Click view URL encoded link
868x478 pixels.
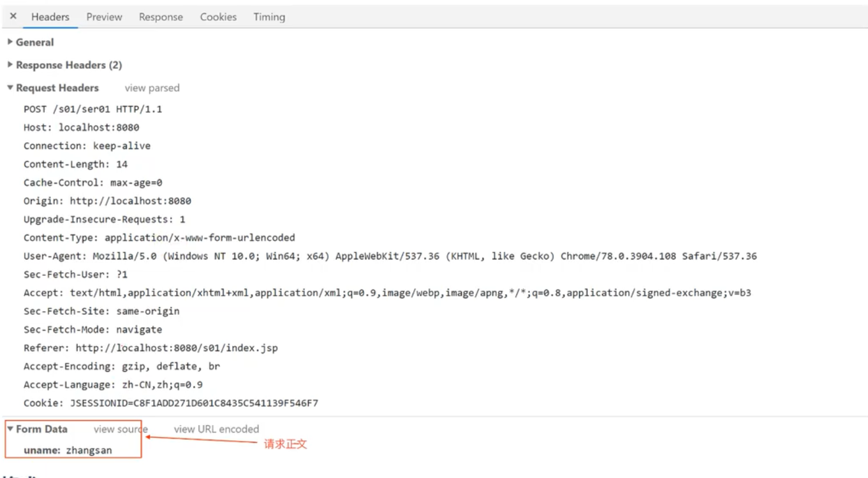pos(216,429)
